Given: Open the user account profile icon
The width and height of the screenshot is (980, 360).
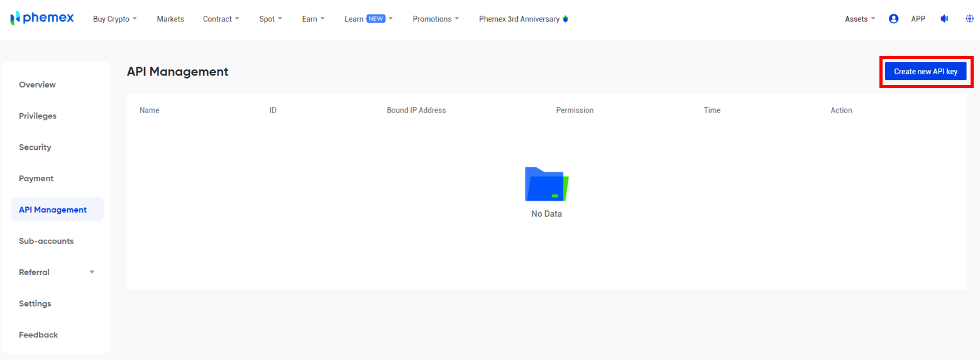Looking at the screenshot, I should coord(893,19).
